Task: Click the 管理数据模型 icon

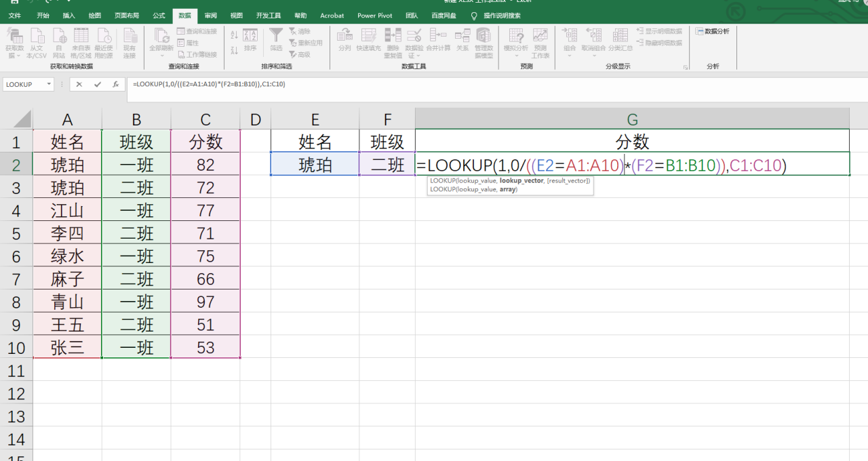Action: tap(484, 36)
